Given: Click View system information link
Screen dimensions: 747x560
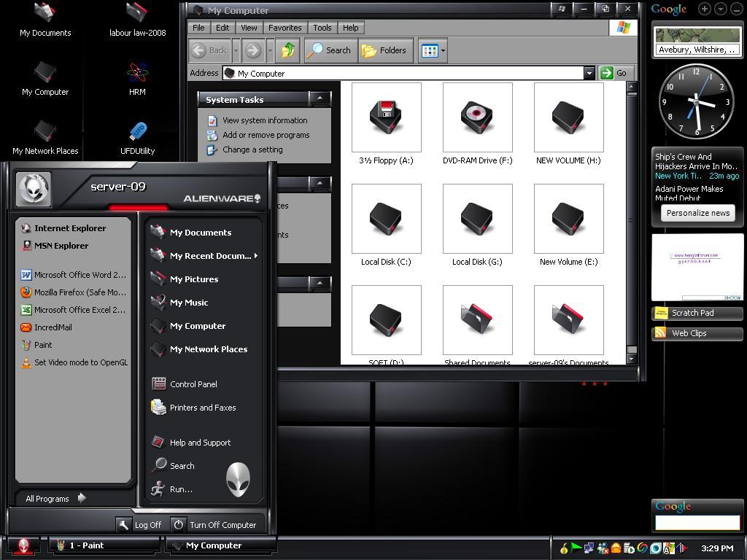Looking at the screenshot, I should pos(265,120).
